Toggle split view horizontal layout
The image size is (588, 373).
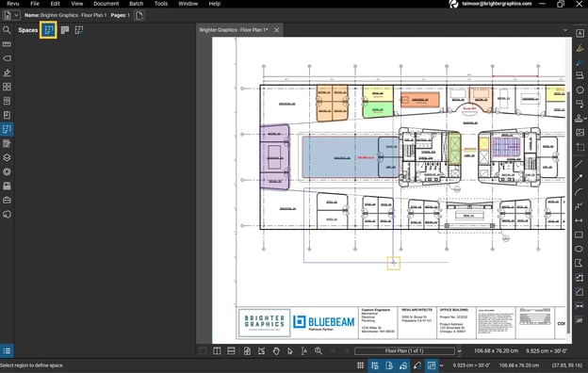[231, 351]
